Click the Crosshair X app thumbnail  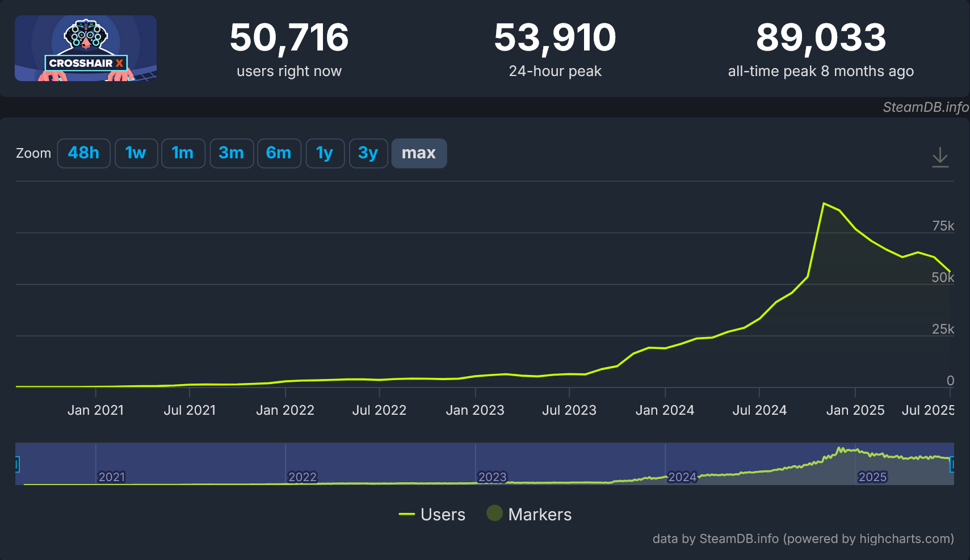click(86, 48)
